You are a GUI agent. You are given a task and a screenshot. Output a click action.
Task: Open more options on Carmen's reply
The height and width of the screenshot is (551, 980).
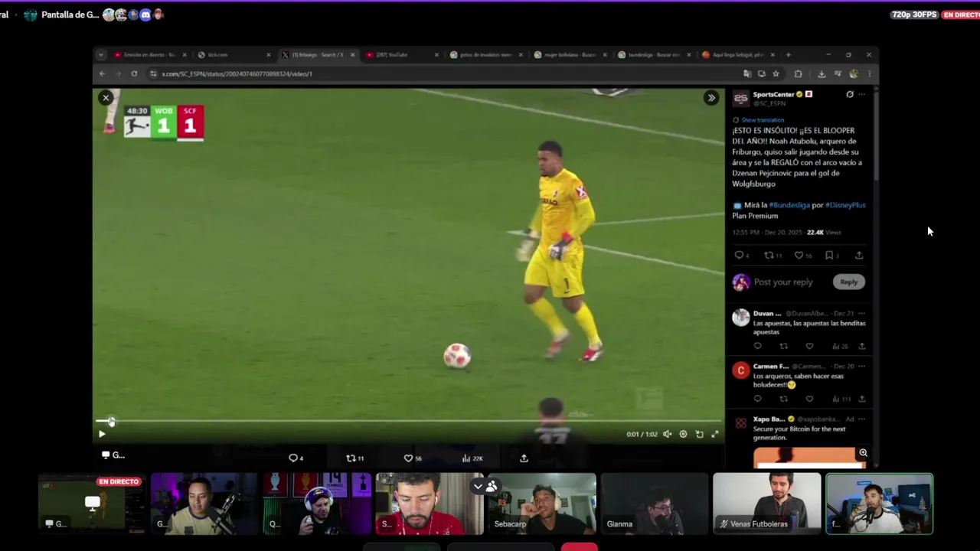click(861, 366)
